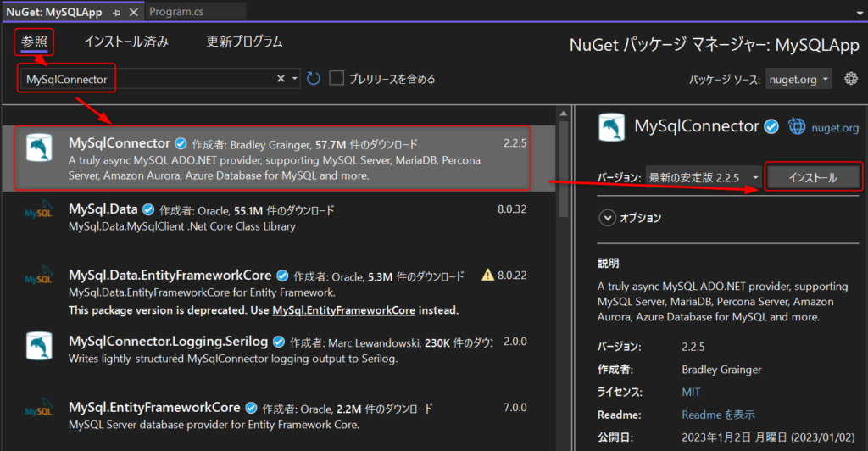Click the 8.0.32 version text
Screen dimensions: 868x451
(x=511, y=209)
